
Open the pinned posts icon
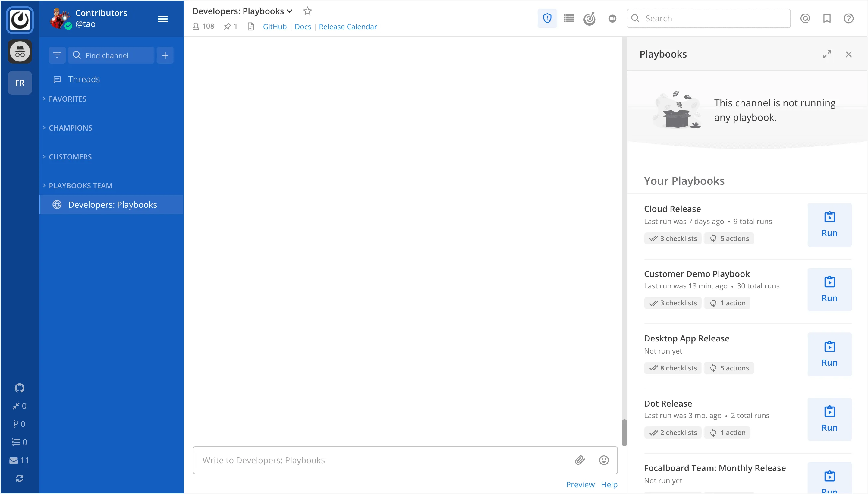(231, 27)
